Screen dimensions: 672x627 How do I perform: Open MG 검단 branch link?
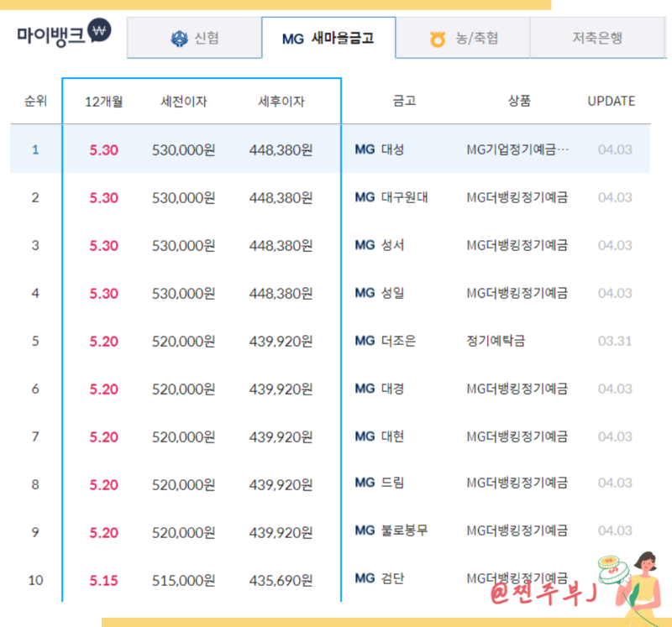point(380,578)
